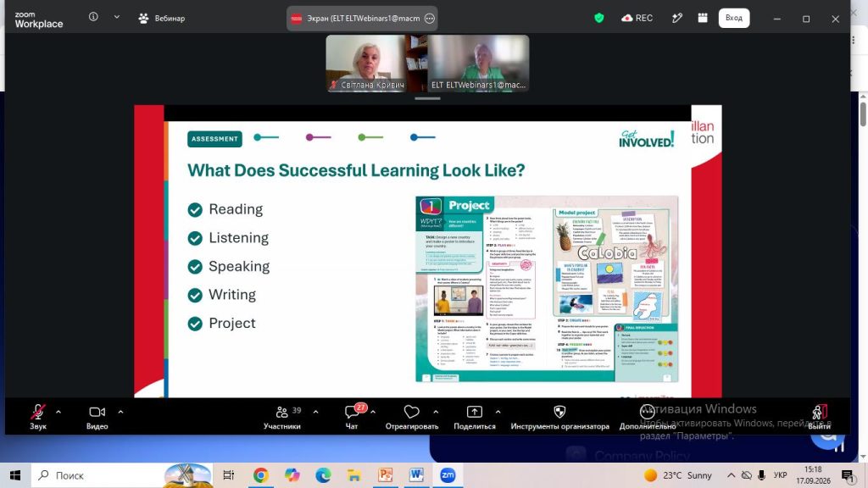The height and width of the screenshot is (488, 868).
Task: Click the Share screen icon
Action: (475, 417)
